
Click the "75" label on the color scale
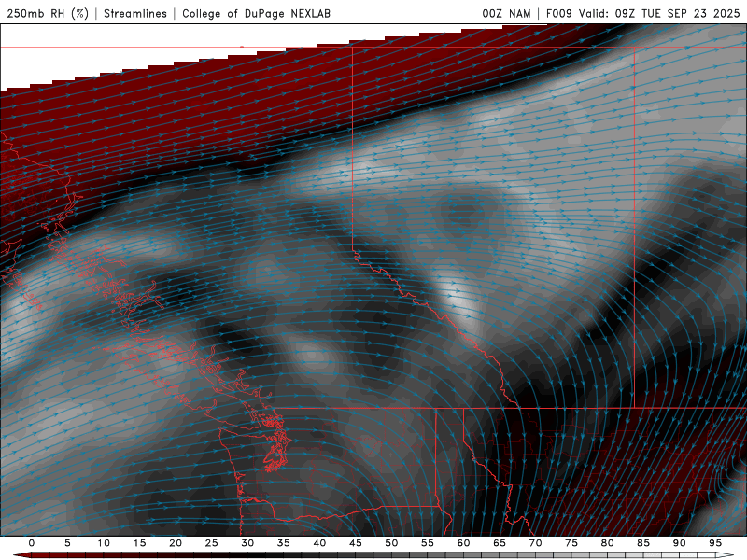pos(571,543)
